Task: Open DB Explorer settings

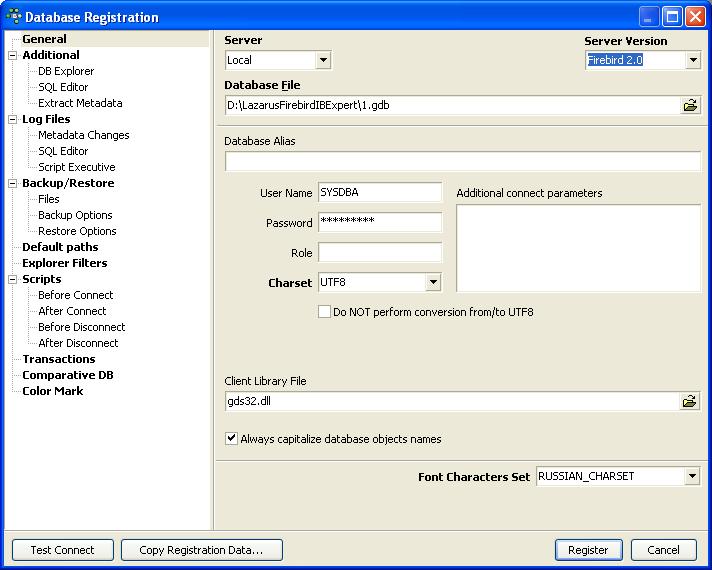Action: point(66,71)
